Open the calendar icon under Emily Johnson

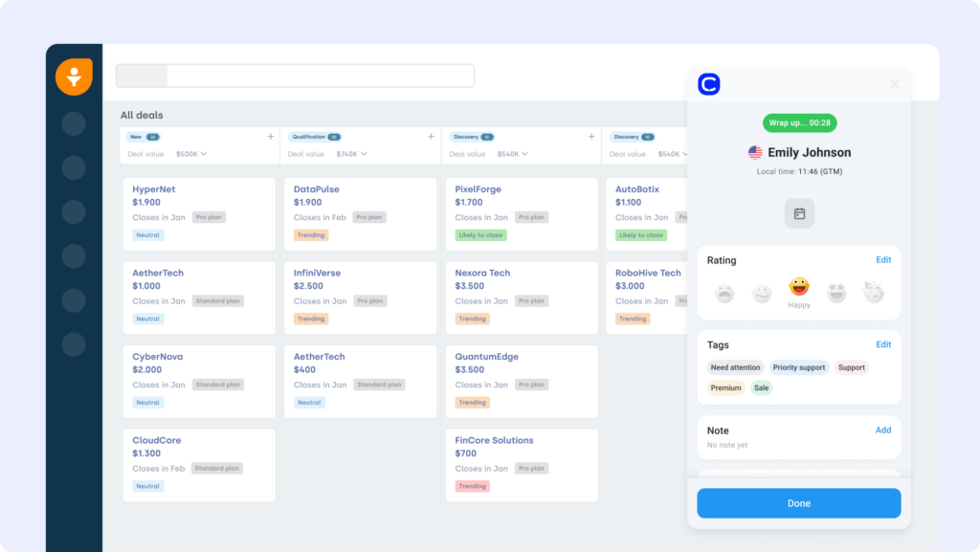(x=799, y=212)
